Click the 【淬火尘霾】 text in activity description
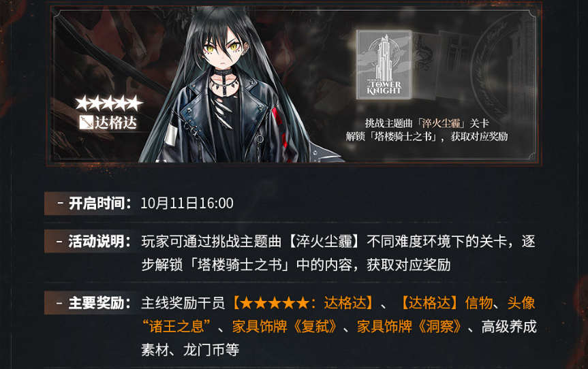588x369 pixels. click(x=325, y=241)
